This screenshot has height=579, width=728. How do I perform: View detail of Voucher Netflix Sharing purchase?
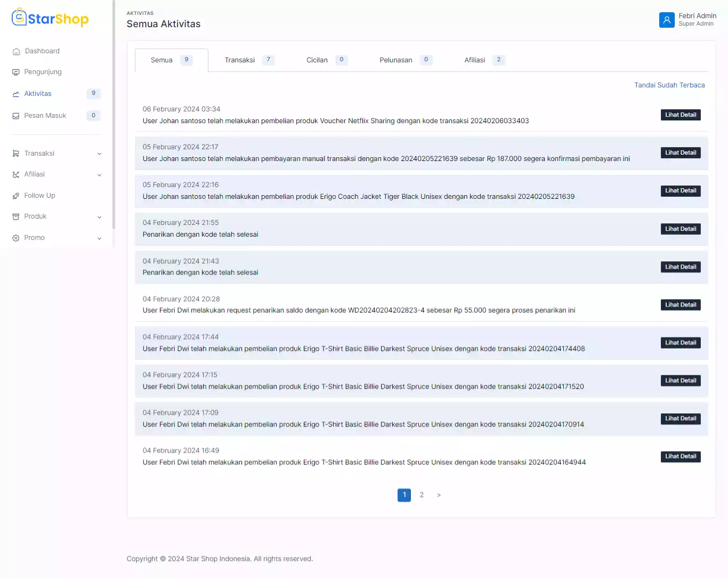(x=680, y=115)
